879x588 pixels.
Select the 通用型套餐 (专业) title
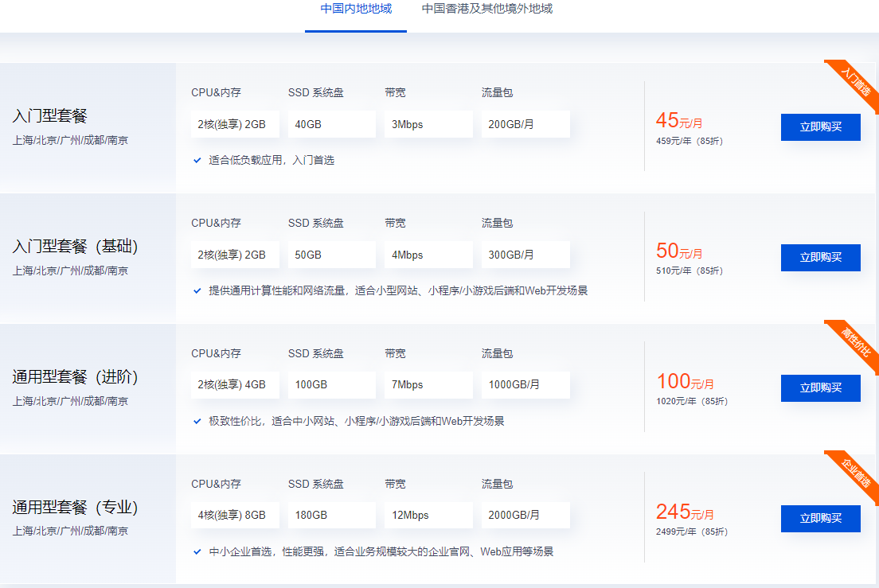pyautogui.click(x=75, y=508)
